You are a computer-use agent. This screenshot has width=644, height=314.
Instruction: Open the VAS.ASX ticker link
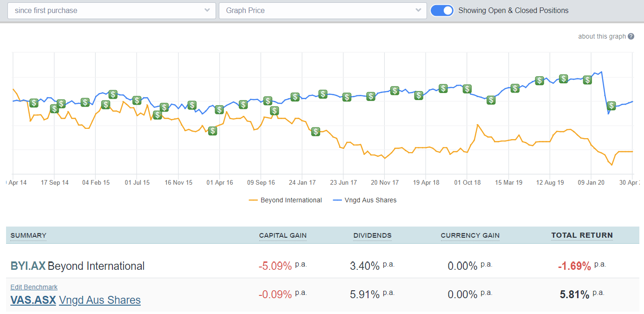click(33, 300)
